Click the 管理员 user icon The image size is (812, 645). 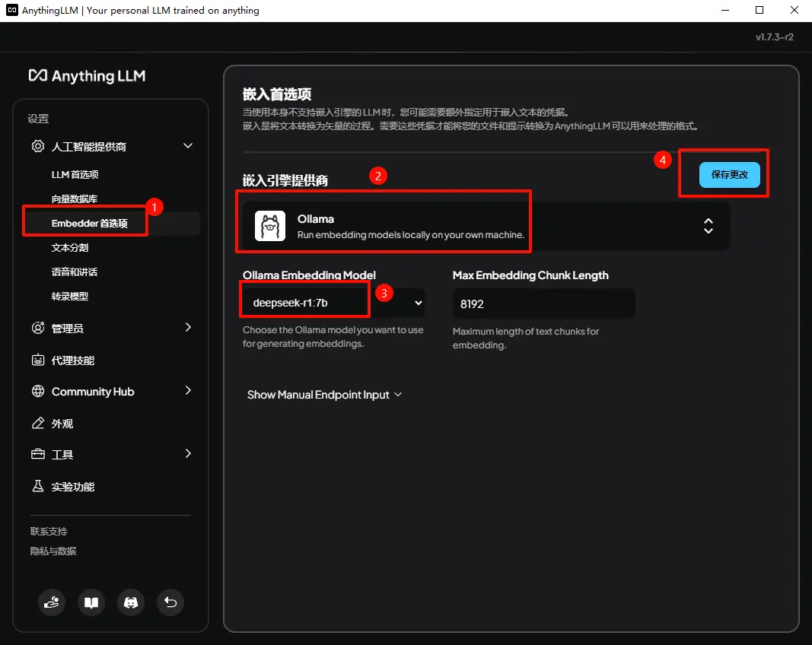[38, 328]
